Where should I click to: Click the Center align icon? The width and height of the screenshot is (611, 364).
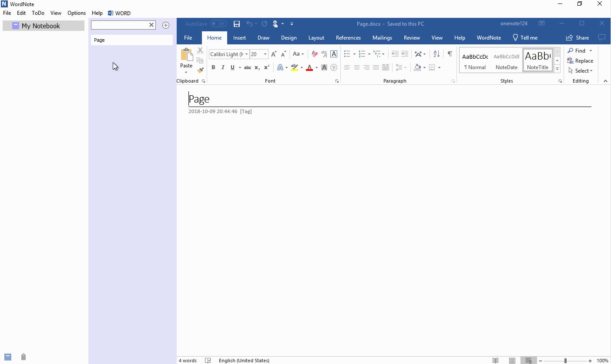point(357,67)
